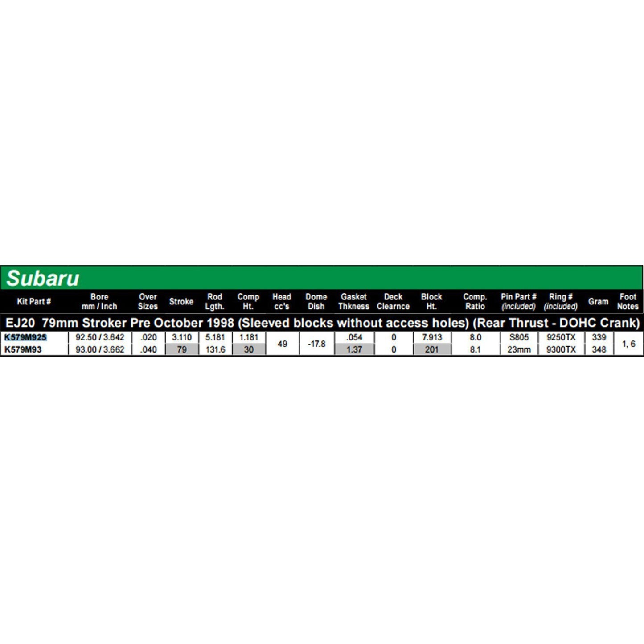644x644 pixels.
Task: Click the Subaru heading in green banner
Action: 43,279
